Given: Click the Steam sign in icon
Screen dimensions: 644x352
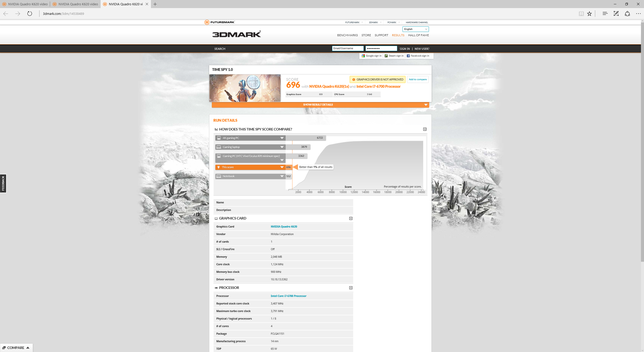Looking at the screenshot, I should click(386, 56).
